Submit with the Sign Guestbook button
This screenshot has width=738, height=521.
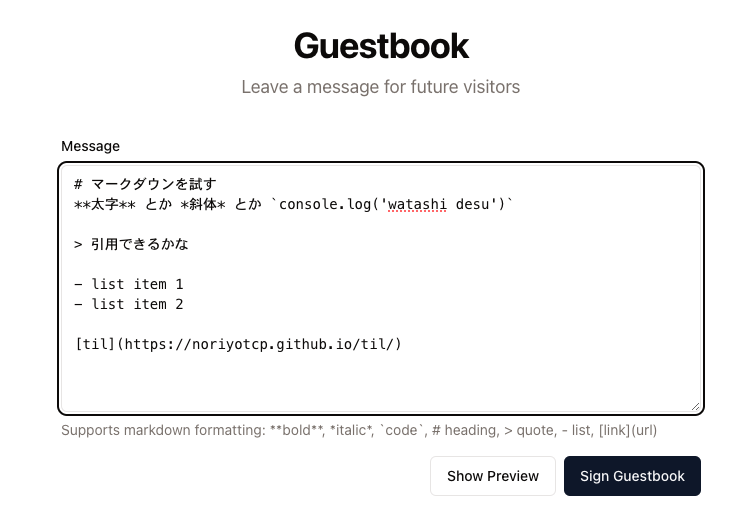(632, 476)
